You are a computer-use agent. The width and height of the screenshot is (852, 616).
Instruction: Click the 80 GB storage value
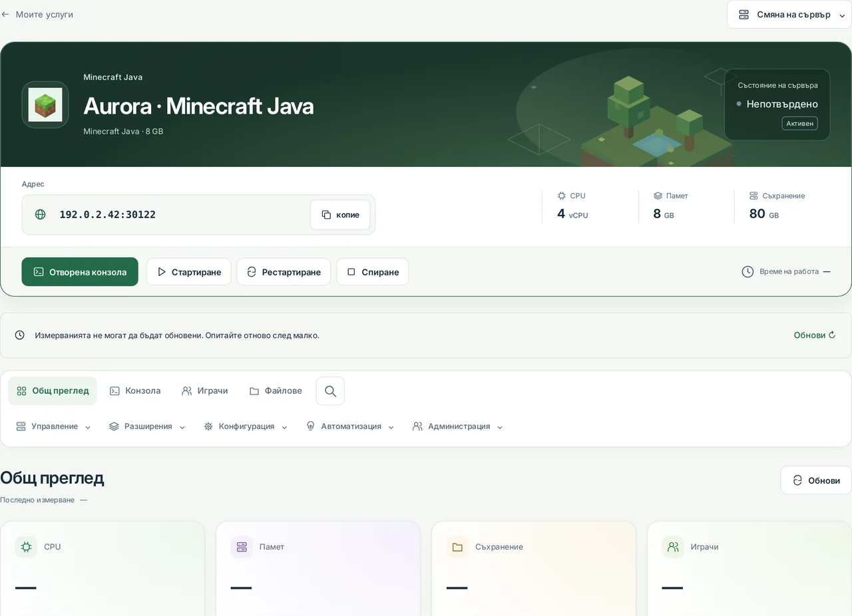[x=764, y=214]
